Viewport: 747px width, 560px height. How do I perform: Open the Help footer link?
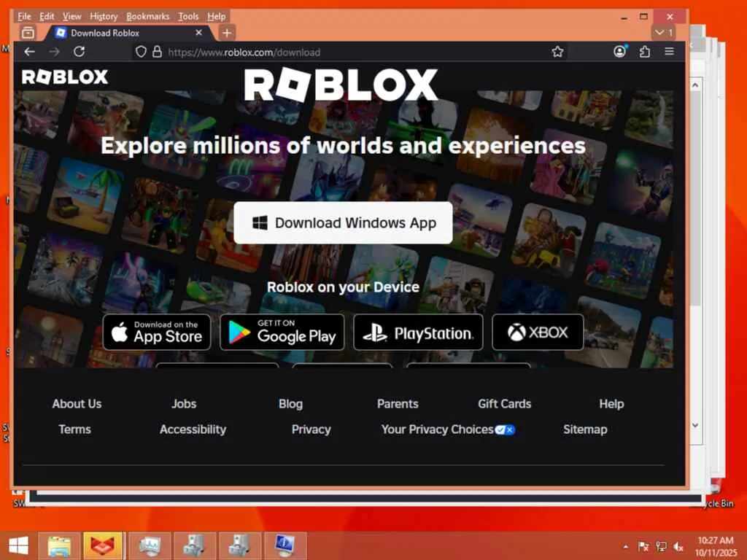click(612, 404)
